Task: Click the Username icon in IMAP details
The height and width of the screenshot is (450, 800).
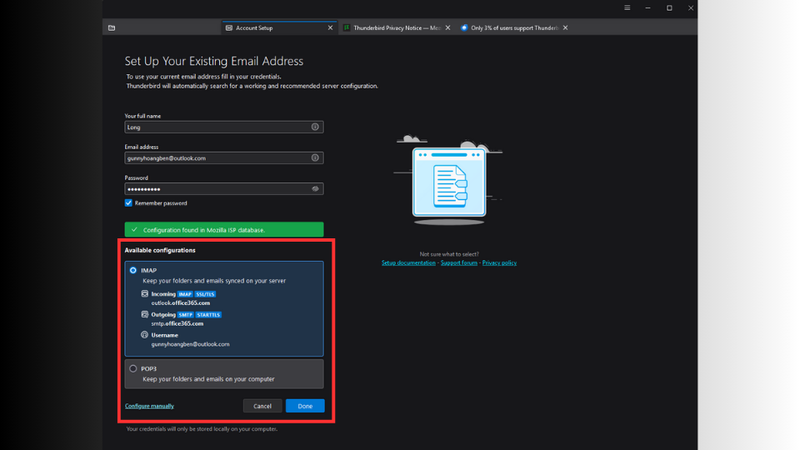Action: pos(145,335)
